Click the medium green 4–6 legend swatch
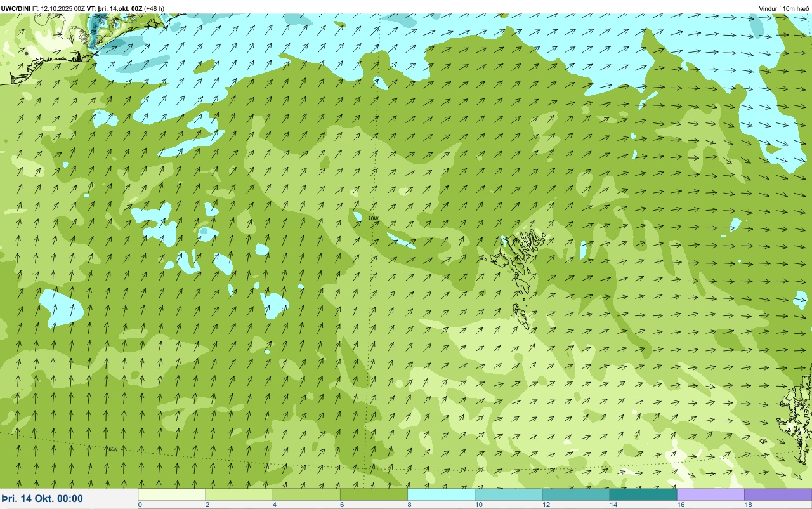812x509 pixels. coord(306,494)
